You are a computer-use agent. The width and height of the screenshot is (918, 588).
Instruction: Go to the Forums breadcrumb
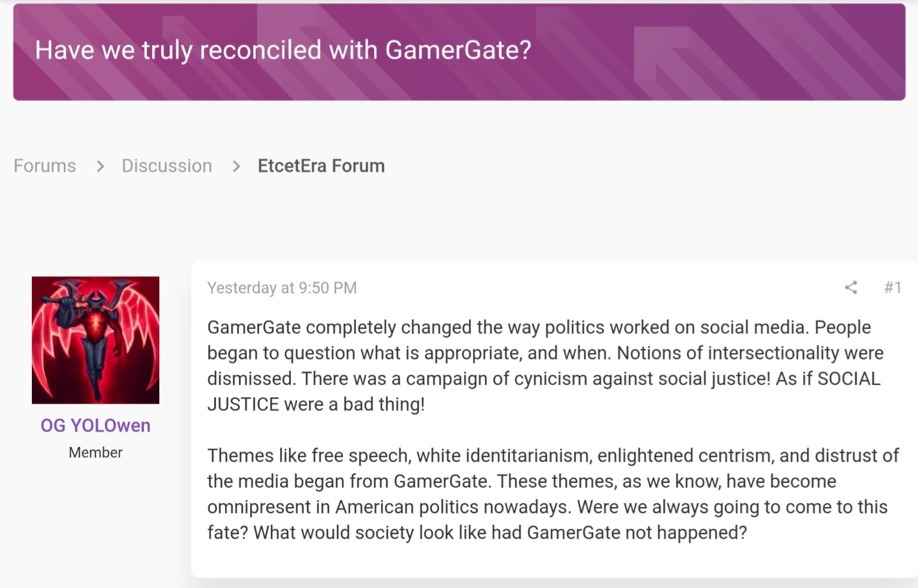pyautogui.click(x=45, y=166)
